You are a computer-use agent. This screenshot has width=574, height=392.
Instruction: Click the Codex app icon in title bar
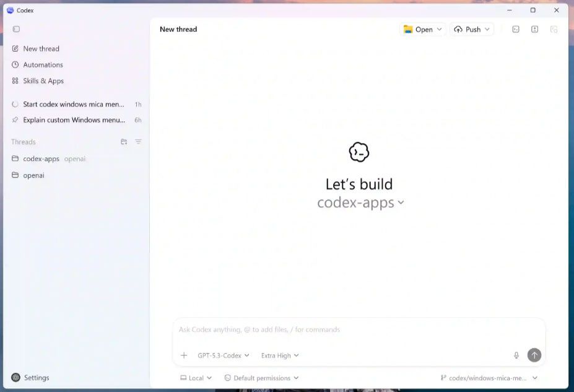(11, 11)
